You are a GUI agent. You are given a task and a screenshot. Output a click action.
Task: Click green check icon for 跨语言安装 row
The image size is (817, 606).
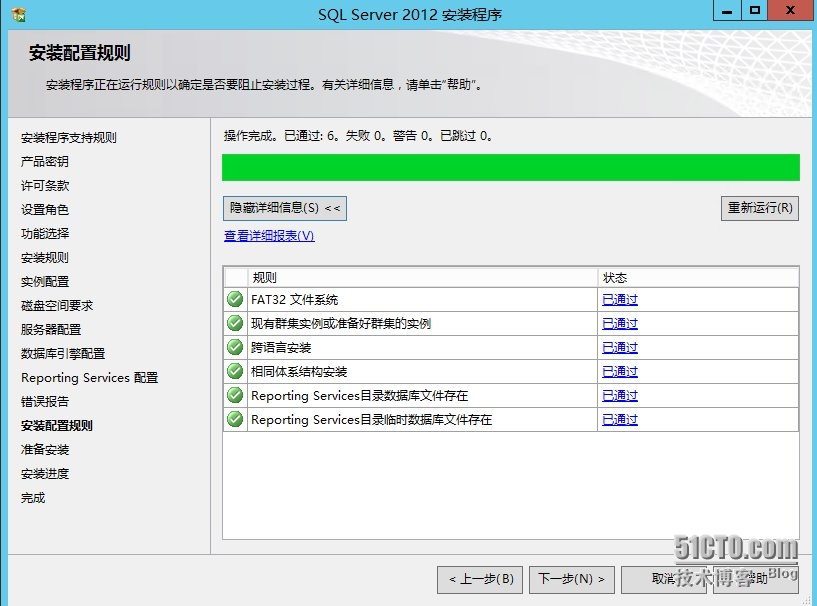click(x=235, y=347)
